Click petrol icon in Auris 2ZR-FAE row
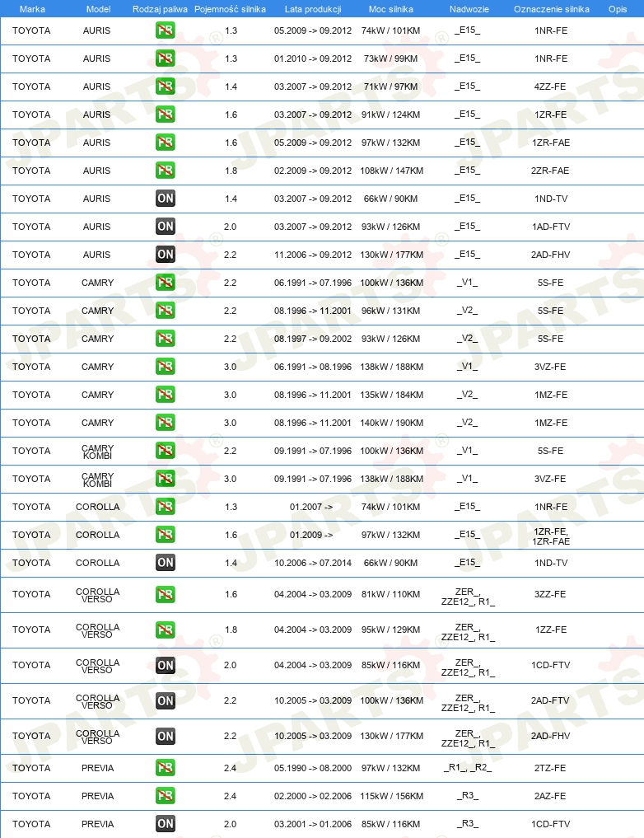 pos(165,171)
